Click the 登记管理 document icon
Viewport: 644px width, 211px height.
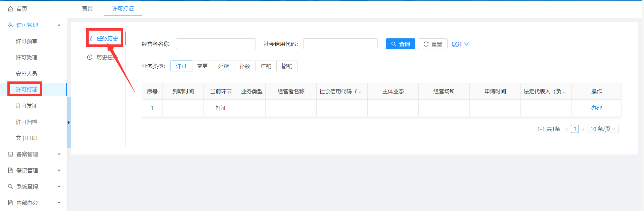(10, 171)
